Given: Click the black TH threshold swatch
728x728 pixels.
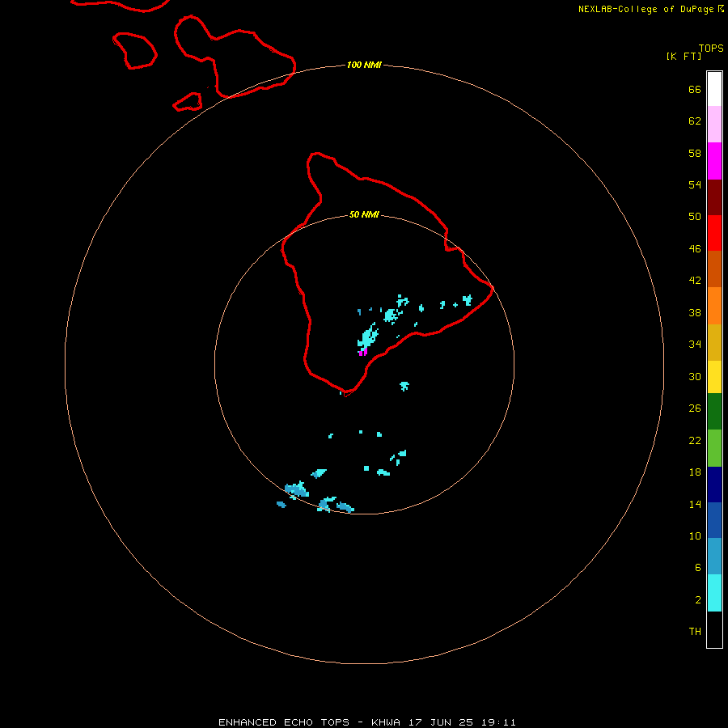Looking at the screenshot, I should 714,629.
